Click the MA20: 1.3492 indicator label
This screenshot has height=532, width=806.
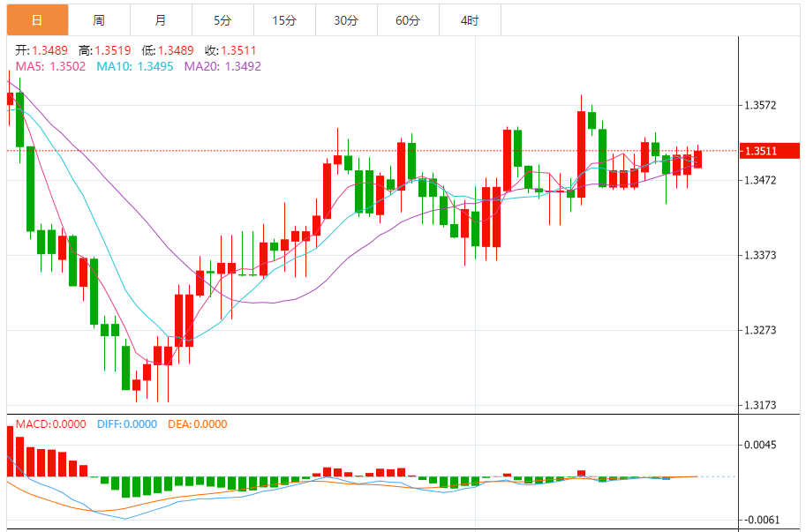click(222, 66)
